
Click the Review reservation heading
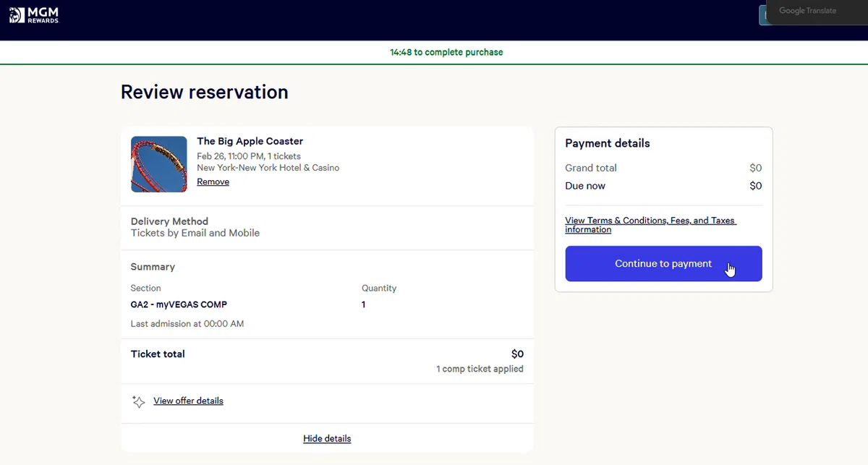(x=204, y=92)
